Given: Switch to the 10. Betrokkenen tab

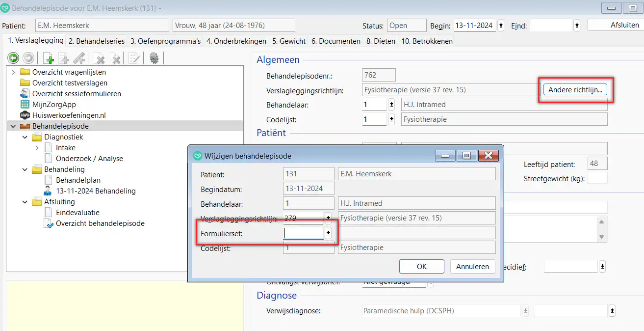Looking at the screenshot, I should 427,41.
